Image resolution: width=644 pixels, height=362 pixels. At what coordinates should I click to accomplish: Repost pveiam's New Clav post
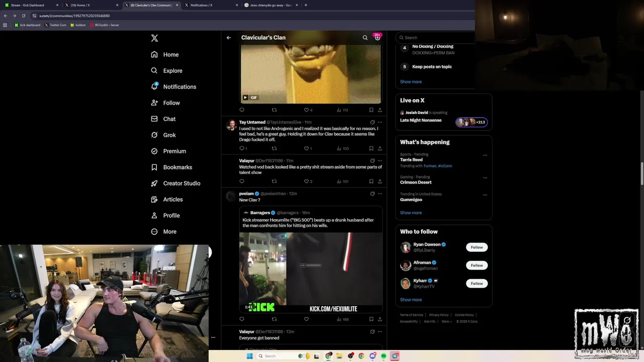pos(274,319)
